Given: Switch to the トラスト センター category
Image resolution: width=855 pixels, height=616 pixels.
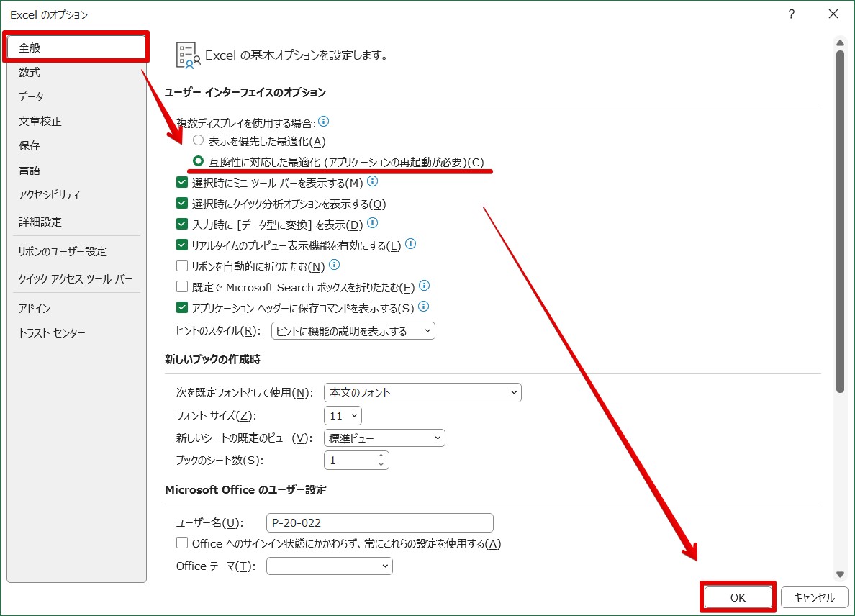Looking at the screenshot, I should 52,333.
